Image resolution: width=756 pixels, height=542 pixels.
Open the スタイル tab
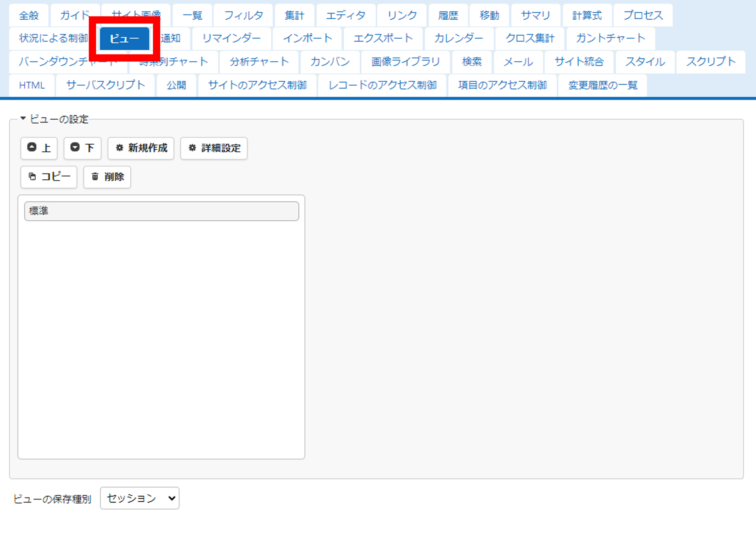point(645,62)
